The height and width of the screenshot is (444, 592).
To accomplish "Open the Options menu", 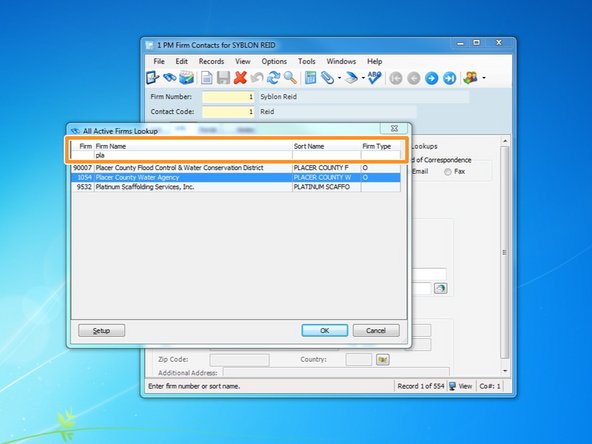I will [x=274, y=61].
